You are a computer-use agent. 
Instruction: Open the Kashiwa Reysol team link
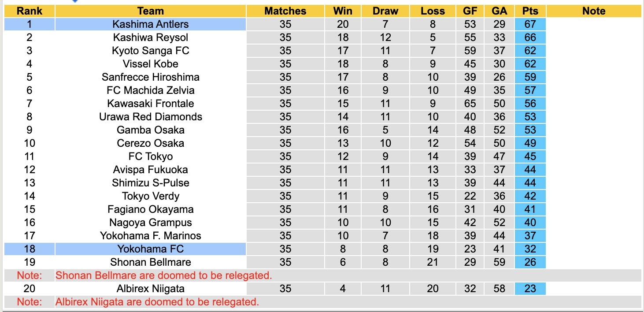click(x=150, y=37)
